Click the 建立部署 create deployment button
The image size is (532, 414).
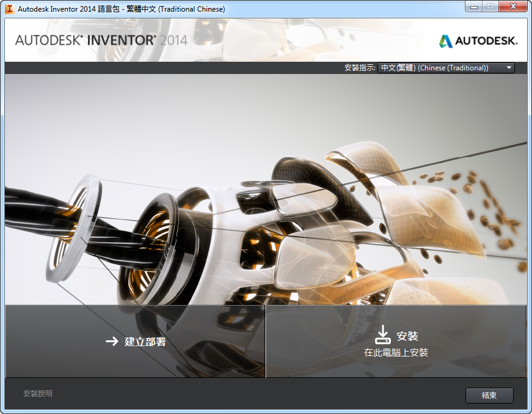click(135, 341)
